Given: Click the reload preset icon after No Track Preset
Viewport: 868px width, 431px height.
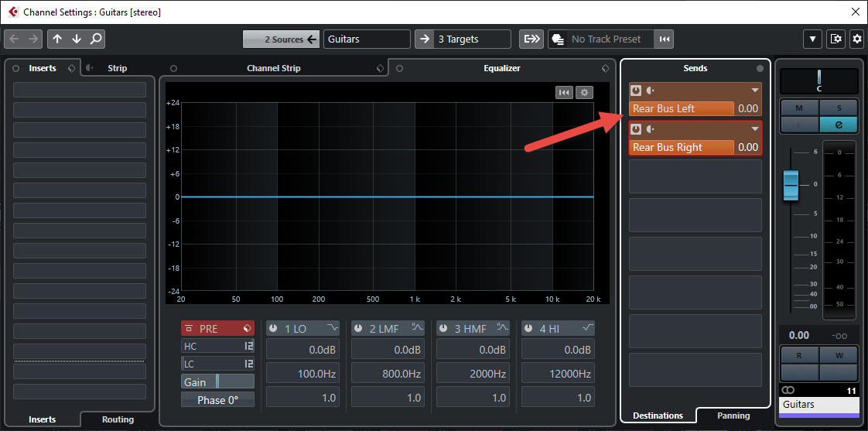Looking at the screenshot, I should point(665,39).
